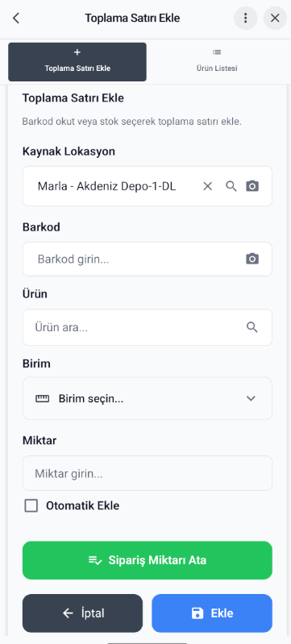The image size is (291, 644).
Task: Go back using the header back arrow
Action: pos(16,18)
